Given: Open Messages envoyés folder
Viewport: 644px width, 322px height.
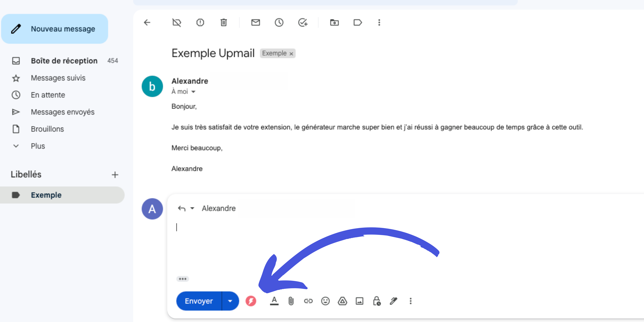Looking at the screenshot, I should [63, 112].
